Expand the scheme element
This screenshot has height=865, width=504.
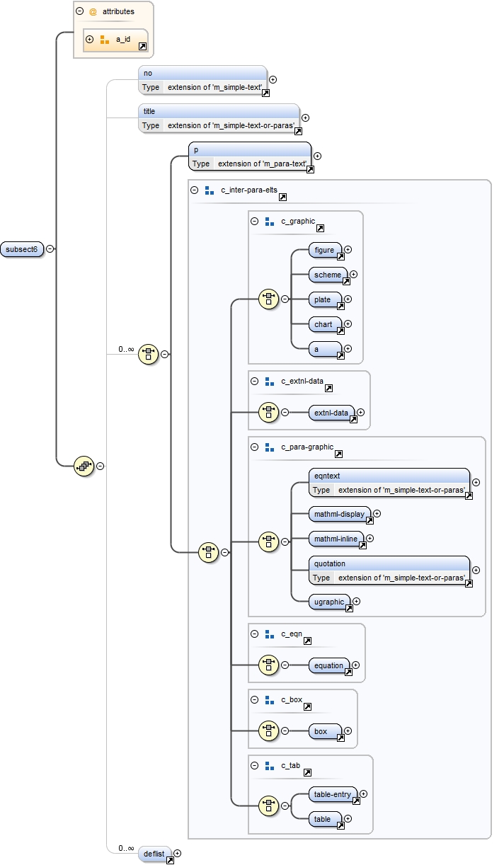[x=354, y=275]
